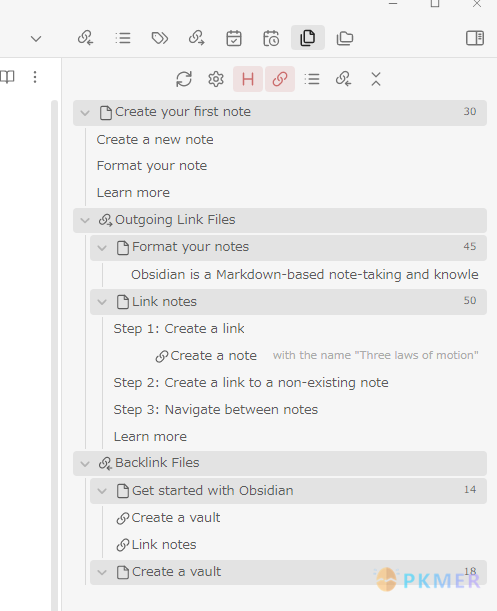
Task: Select the active multi-file documents tab icon
Action: pyautogui.click(x=308, y=38)
